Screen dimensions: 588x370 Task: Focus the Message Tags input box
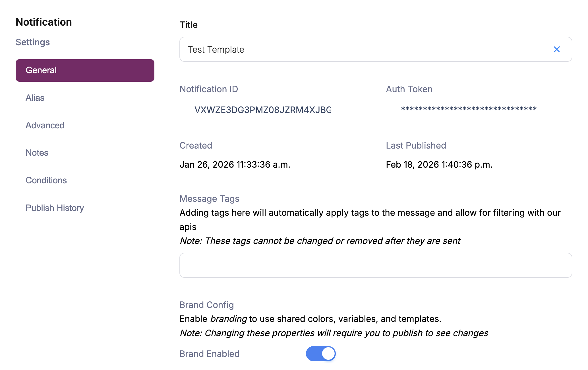point(375,265)
